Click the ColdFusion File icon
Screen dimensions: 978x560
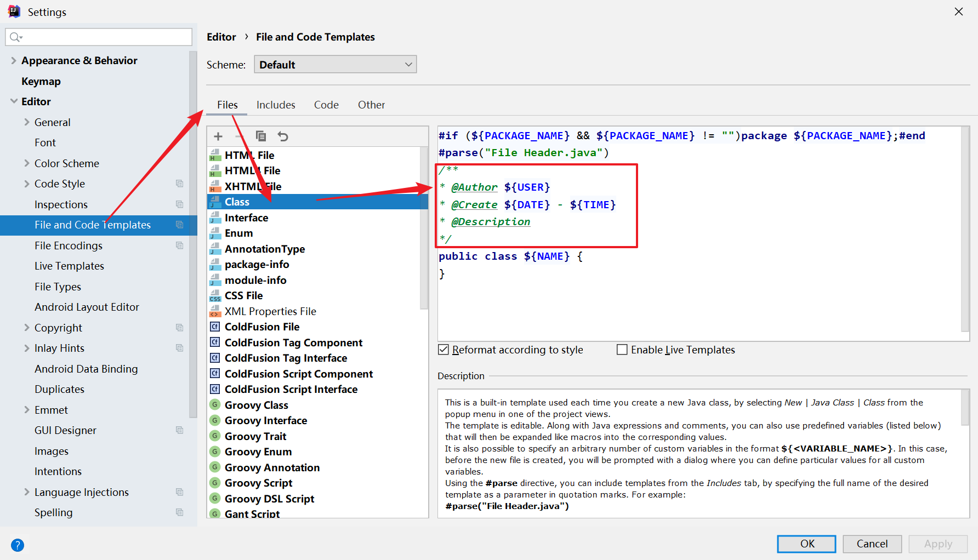click(x=215, y=327)
